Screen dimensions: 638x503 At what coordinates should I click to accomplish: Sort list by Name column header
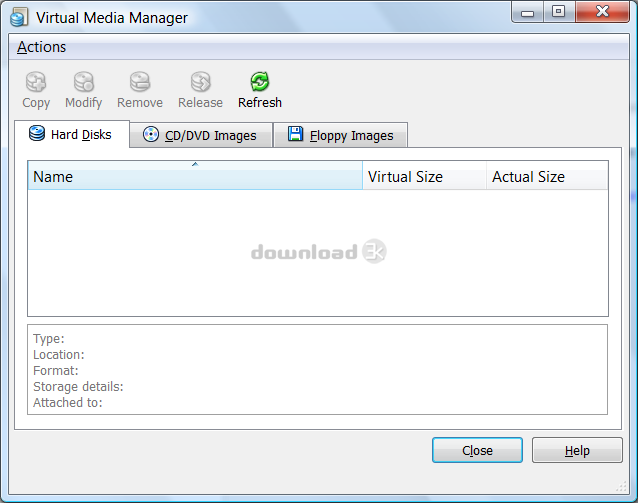195,177
